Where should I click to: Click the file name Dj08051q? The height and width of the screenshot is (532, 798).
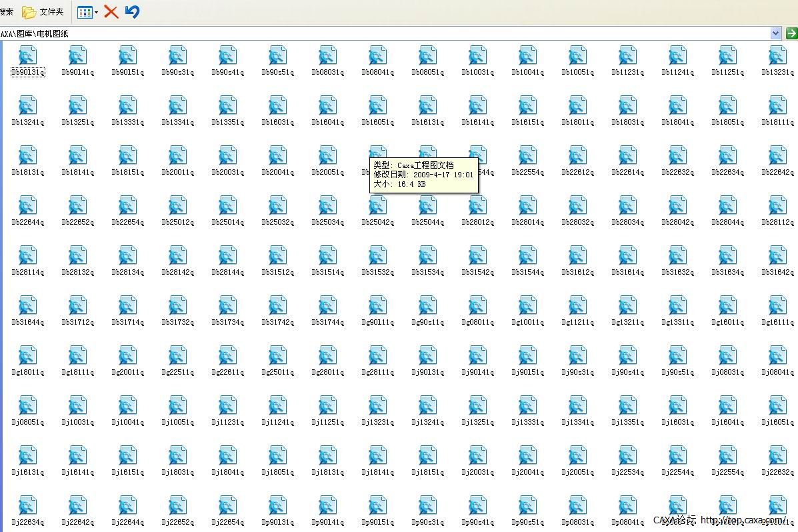[27, 422]
